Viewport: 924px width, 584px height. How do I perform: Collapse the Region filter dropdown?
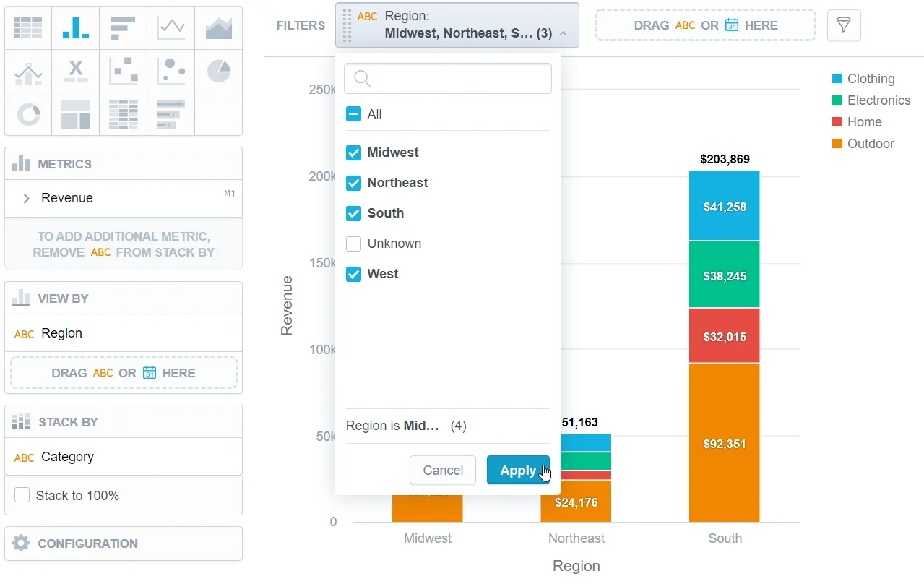[562, 33]
